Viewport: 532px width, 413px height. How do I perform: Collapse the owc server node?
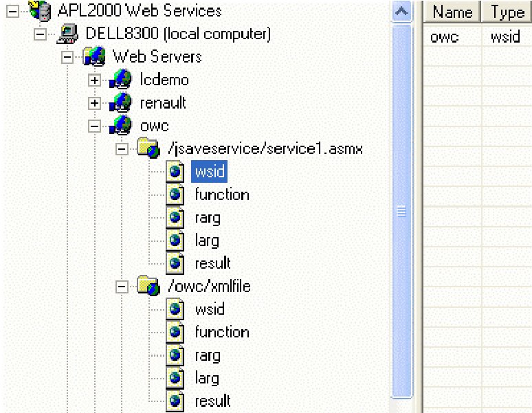click(94, 126)
